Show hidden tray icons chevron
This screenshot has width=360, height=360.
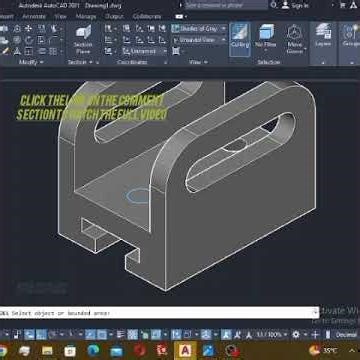pyautogui.click(x=352, y=350)
